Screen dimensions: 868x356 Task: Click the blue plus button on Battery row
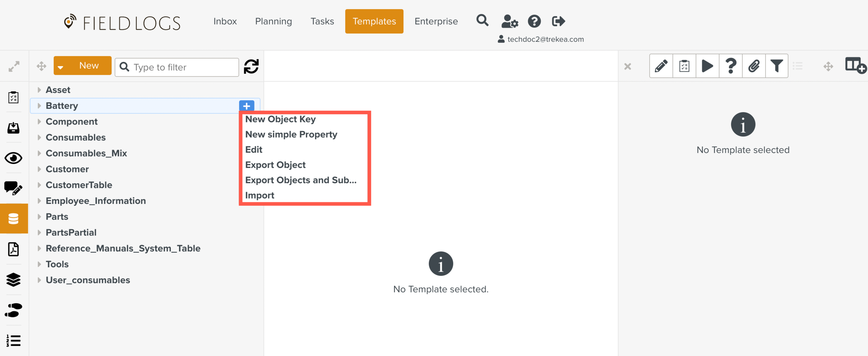(x=247, y=106)
